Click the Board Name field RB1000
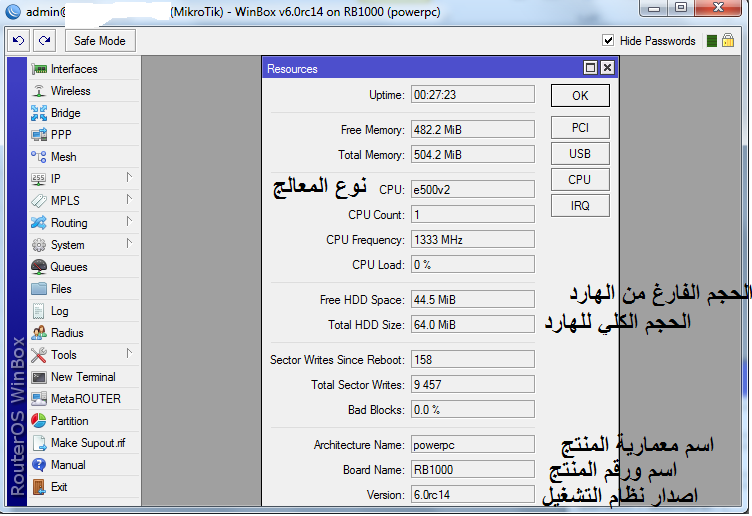The image size is (752, 516). tap(473, 469)
